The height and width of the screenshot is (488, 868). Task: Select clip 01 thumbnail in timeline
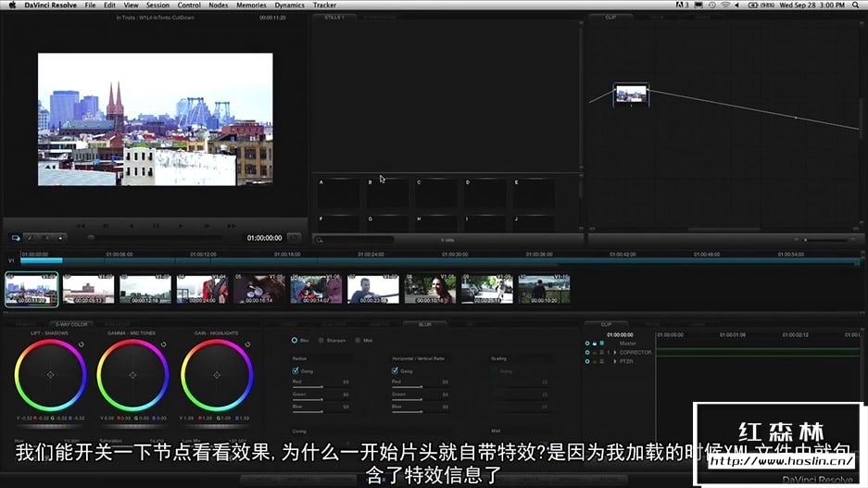point(31,289)
